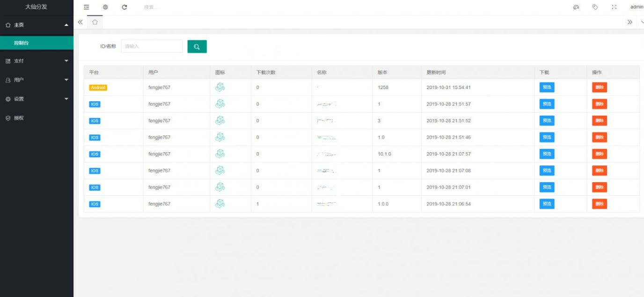The width and height of the screenshot is (644, 297).
Task: Click app icon in the 21:07:57 row
Action: click(x=220, y=154)
